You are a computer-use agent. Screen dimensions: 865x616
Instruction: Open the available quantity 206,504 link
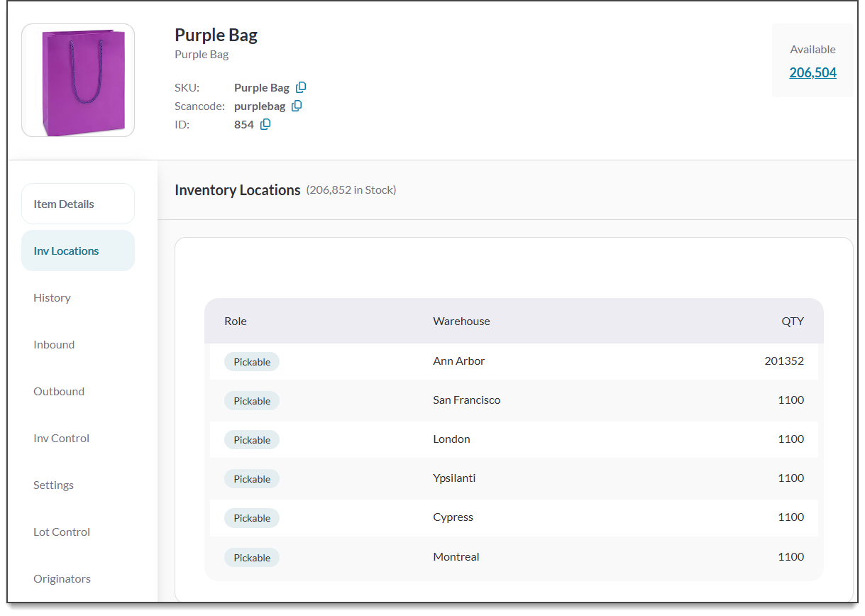tap(812, 72)
